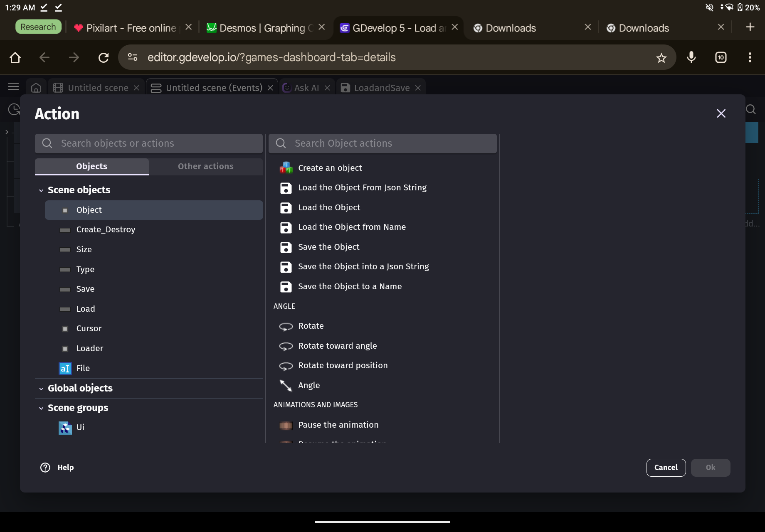Collapse the Scene groups section
Viewport: 765px width, 532px height.
pos(41,408)
